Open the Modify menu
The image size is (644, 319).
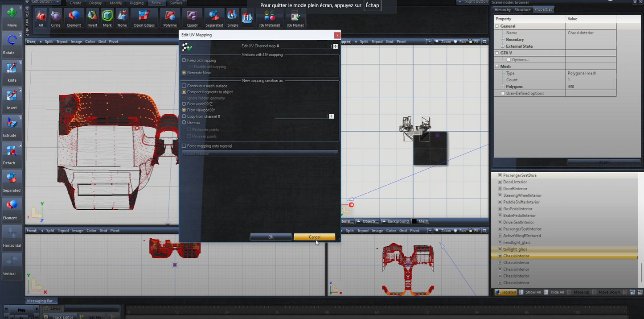pyautogui.click(x=115, y=3)
